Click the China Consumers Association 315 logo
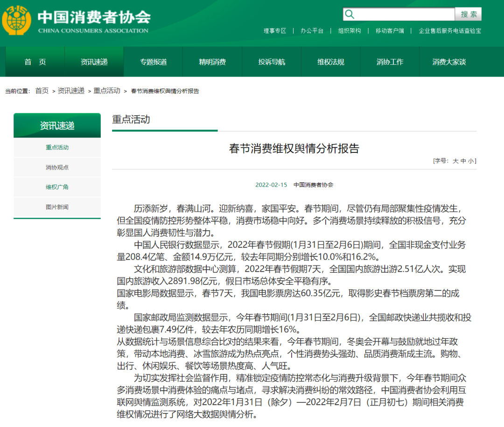The height and width of the screenshot is (427, 504). click(16, 21)
